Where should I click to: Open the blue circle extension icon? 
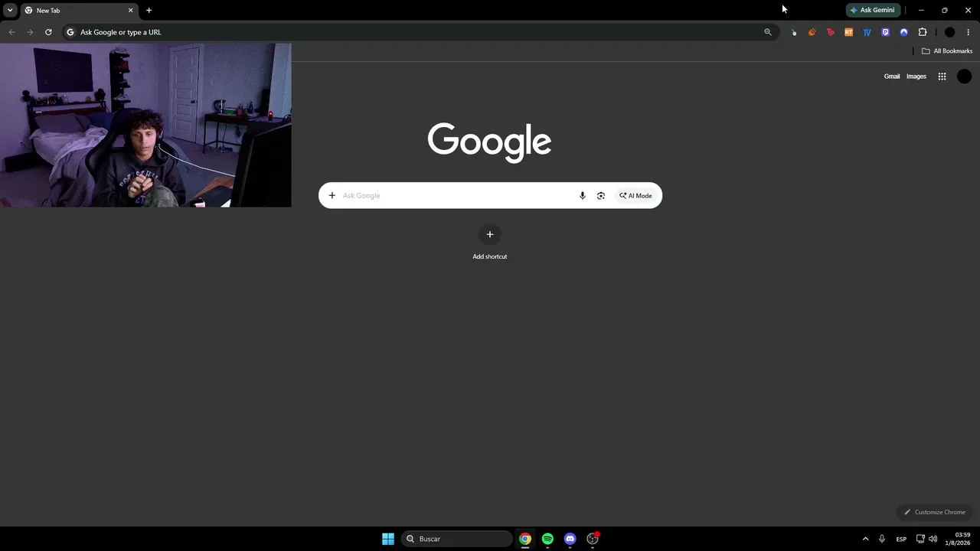[904, 32]
